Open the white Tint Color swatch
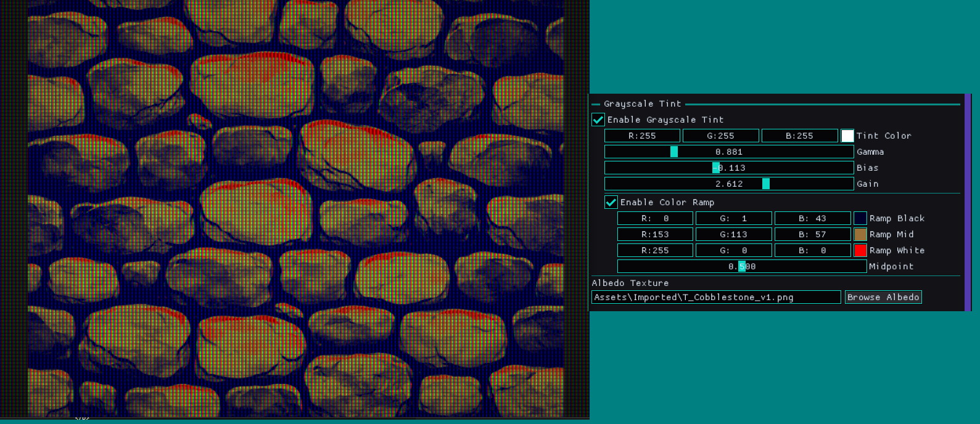 tap(847, 136)
